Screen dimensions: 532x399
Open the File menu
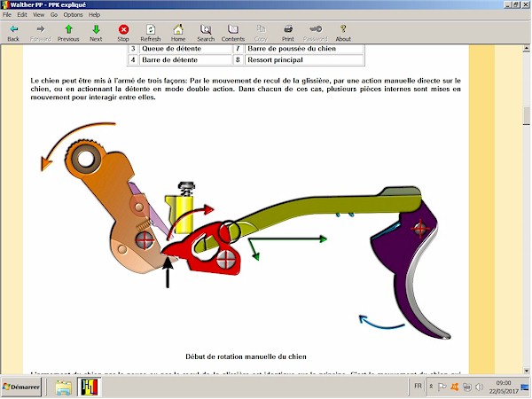pyautogui.click(x=7, y=14)
